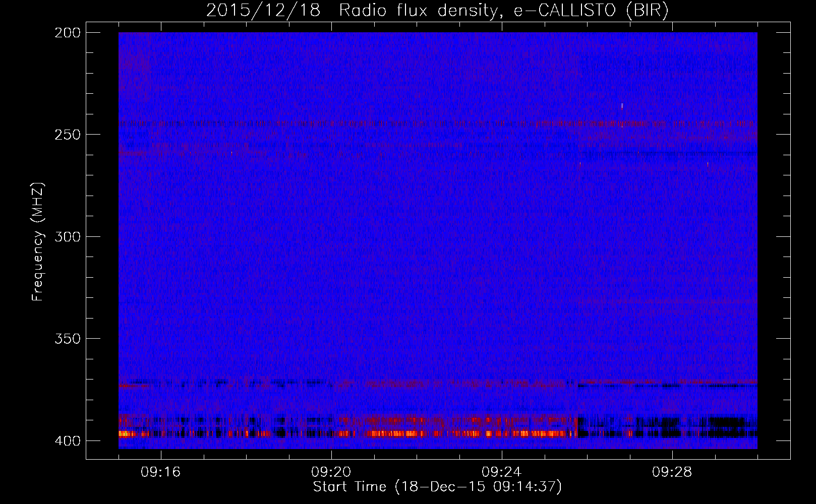The image size is (816, 504).
Task: Click the 'Start Time (18-Dec-15 09:14:37)' label
Action: click(x=437, y=487)
